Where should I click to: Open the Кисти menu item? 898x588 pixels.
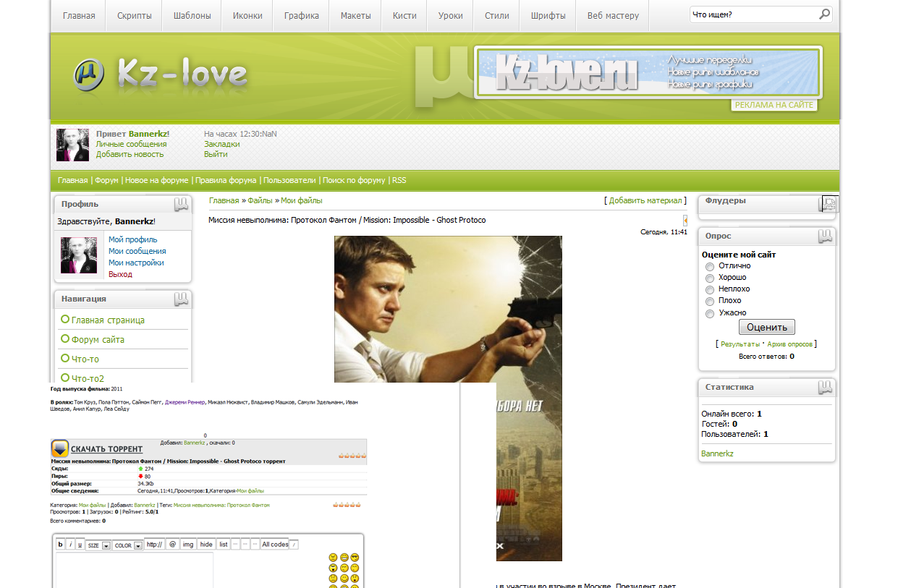(x=404, y=15)
